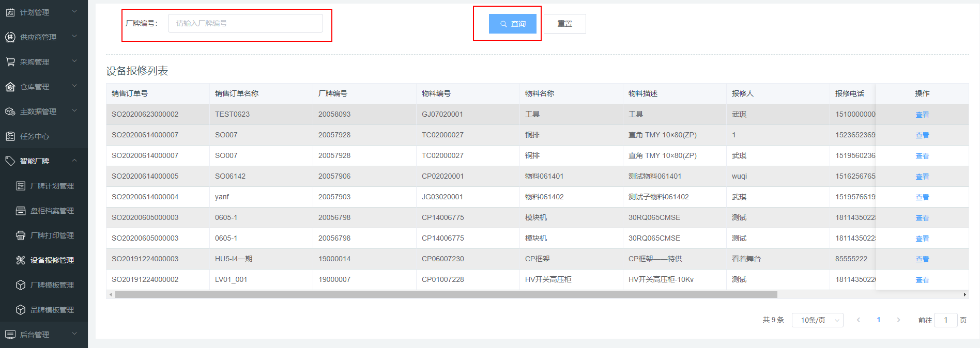Open 厂牌计划管理 submenu item
This screenshot has width=980, height=348.
click(x=52, y=186)
